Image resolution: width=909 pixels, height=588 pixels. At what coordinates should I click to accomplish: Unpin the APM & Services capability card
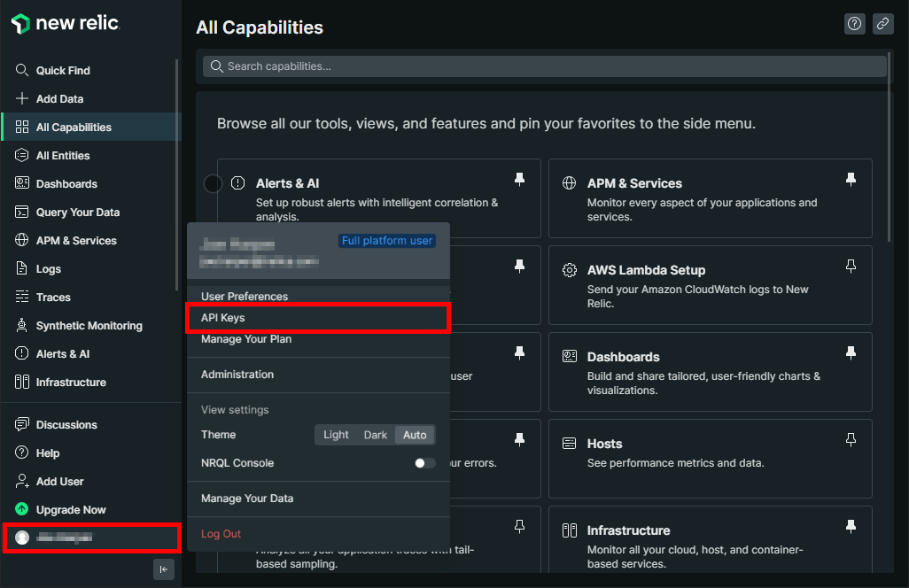pyautogui.click(x=851, y=180)
